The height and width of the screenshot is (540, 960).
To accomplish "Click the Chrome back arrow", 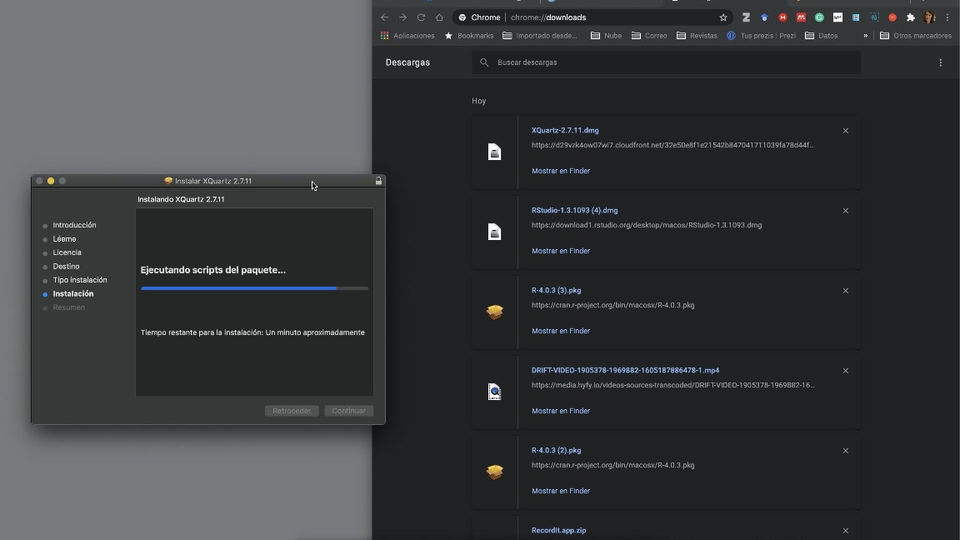I will pos(384,18).
